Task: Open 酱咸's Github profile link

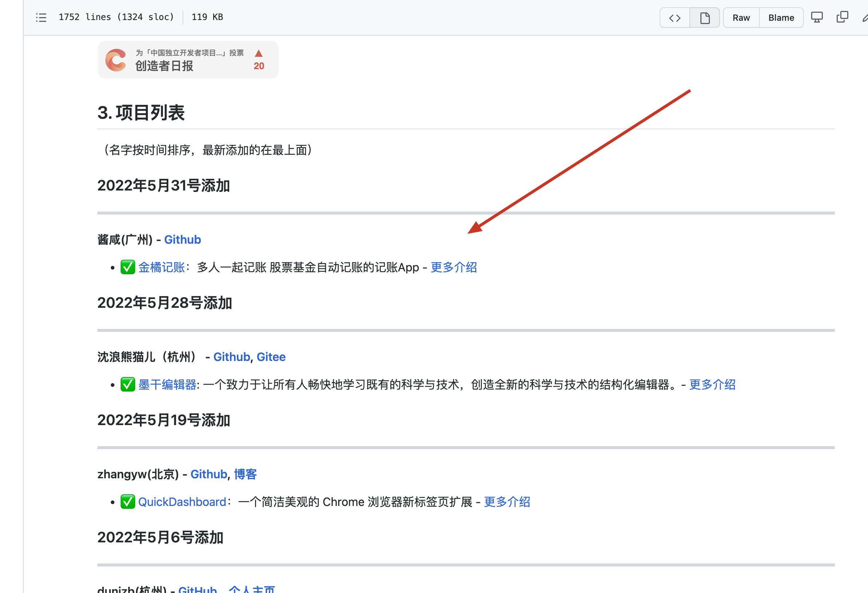Action: click(182, 239)
